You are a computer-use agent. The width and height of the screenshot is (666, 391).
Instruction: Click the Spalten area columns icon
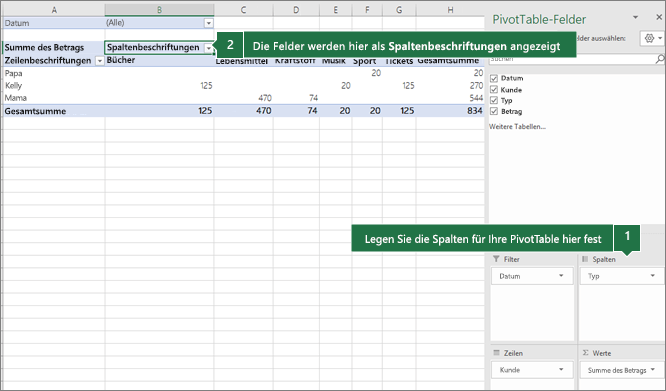click(x=585, y=259)
